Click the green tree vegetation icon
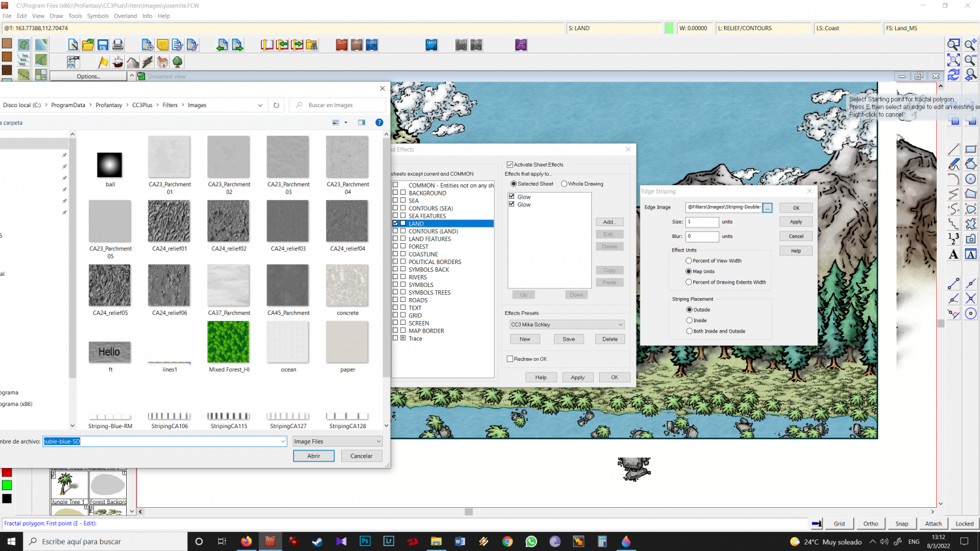 (x=178, y=61)
